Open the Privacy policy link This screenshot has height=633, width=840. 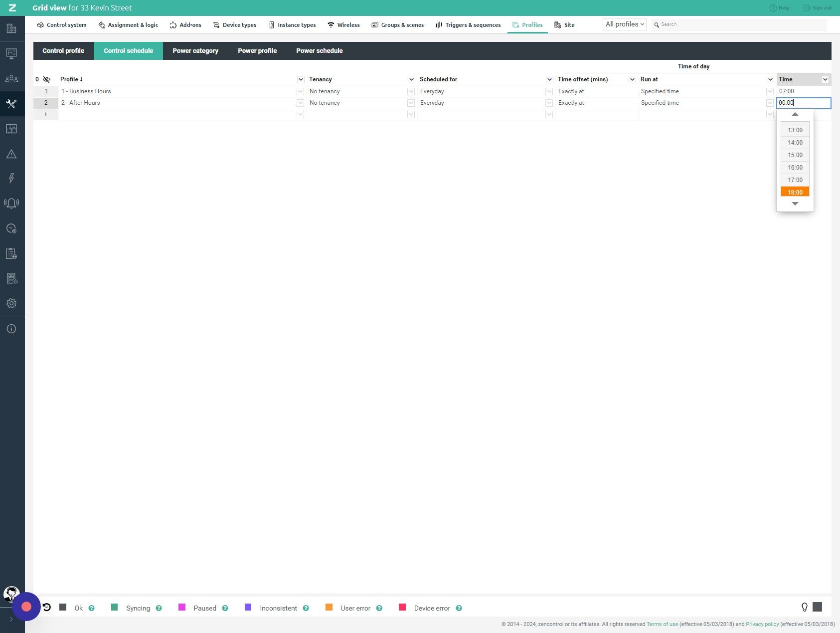762,624
